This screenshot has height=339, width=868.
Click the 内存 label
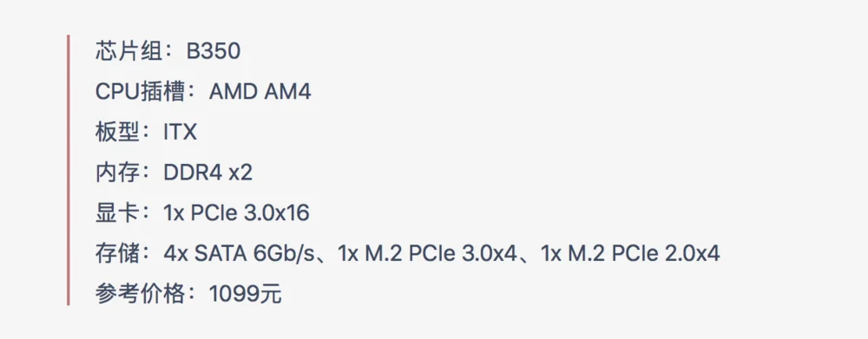(x=117, y=173)
